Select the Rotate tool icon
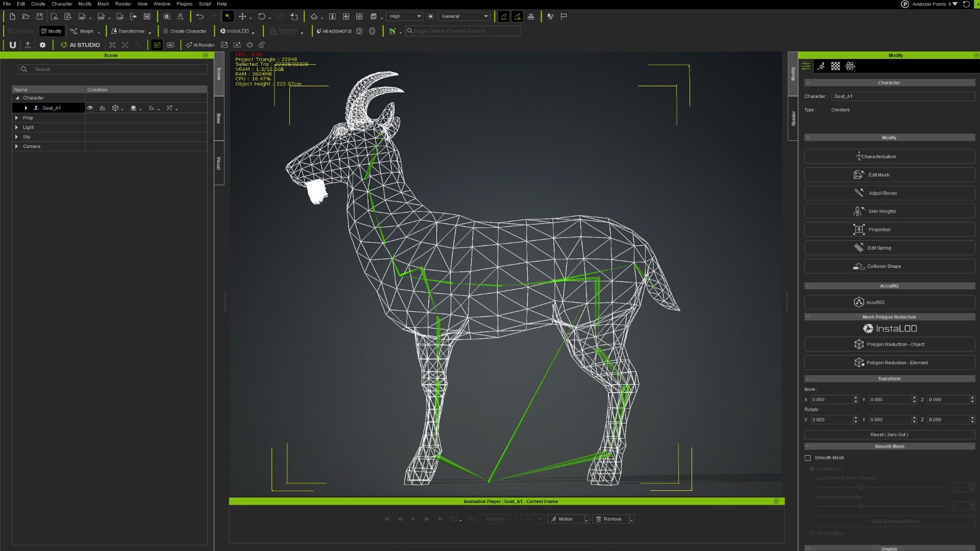 (x=262, y=16)
